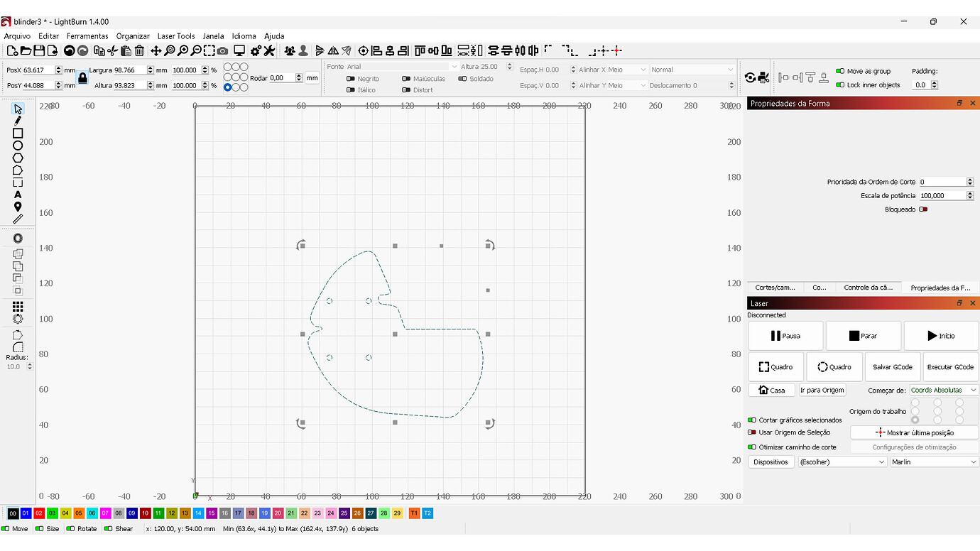The height and width of the screenshot is (551, 980).
Task: Increase Prioridade da Ordem de Corte
Action: (x=970, y=180)
